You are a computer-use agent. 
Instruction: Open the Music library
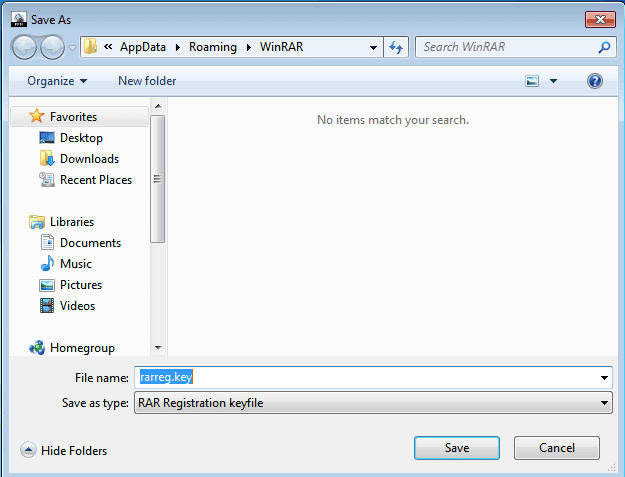click(x=76, y=264)
